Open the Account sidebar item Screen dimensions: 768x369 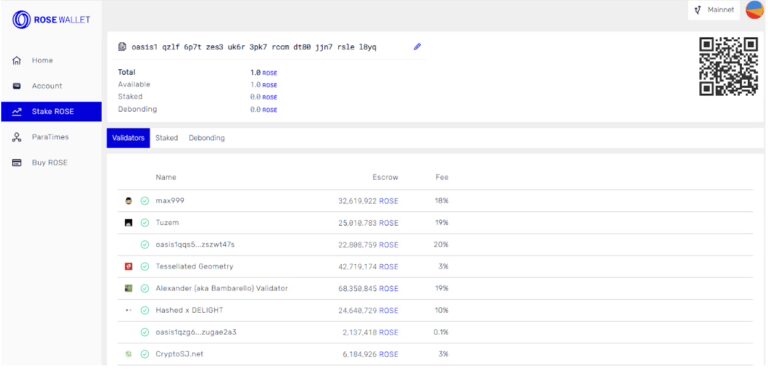(51, 86)
